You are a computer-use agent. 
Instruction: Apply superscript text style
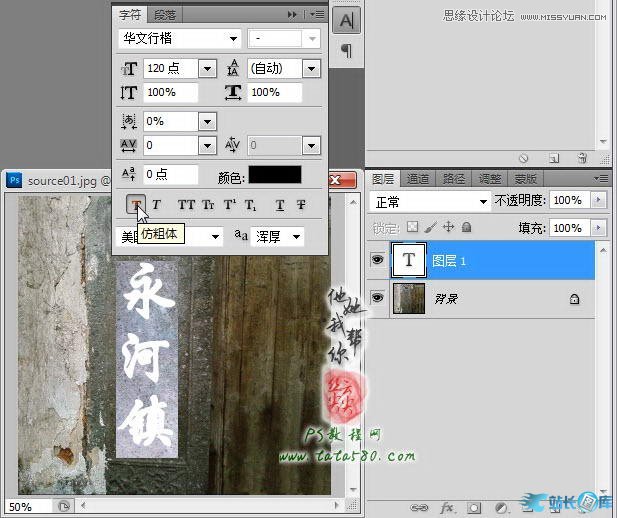[229, 204]
